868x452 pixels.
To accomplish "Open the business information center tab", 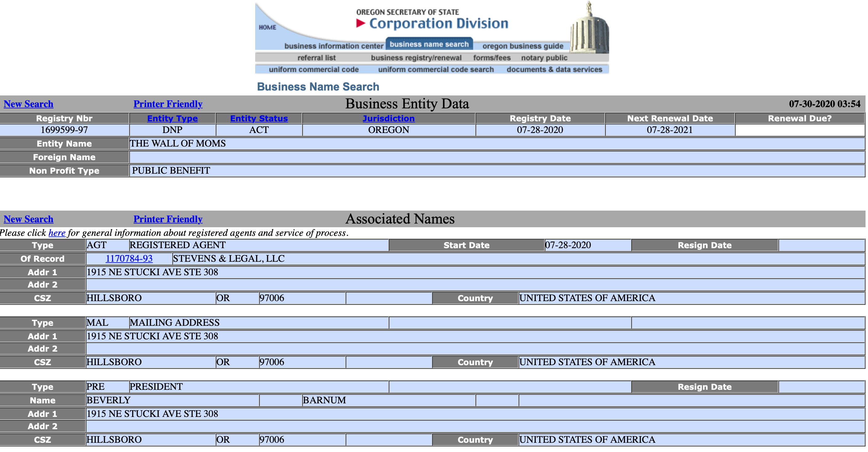I will tap(334, 46).
